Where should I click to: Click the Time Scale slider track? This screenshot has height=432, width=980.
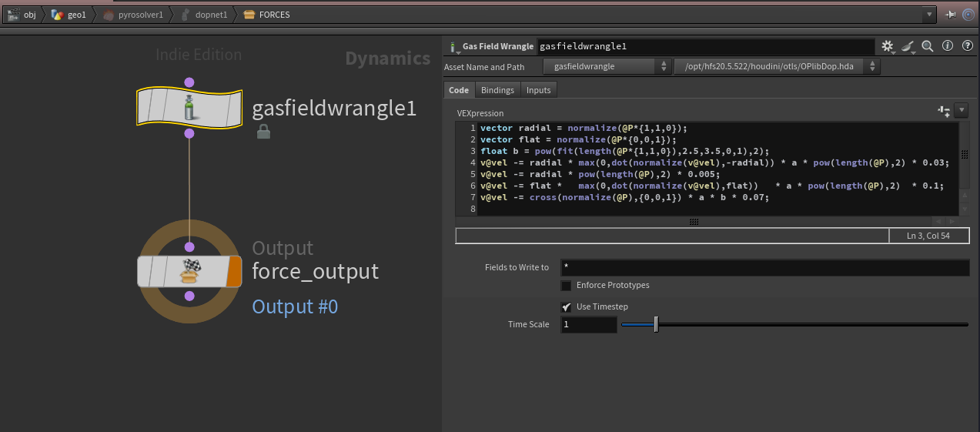[x=794, y=324]
